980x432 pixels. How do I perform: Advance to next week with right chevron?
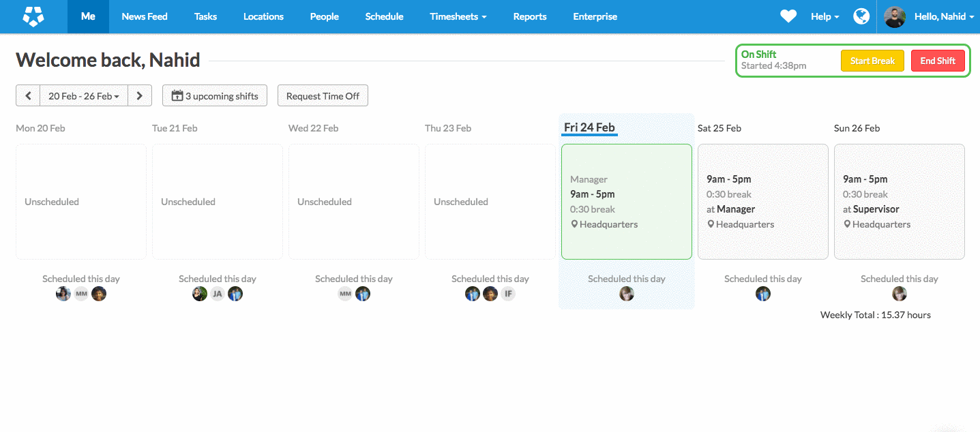pos(140,96)
